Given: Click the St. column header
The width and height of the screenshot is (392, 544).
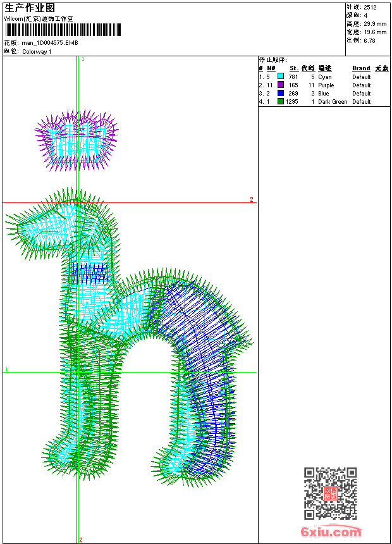Looking at the screenshot, I should click(x=294, y=68).
